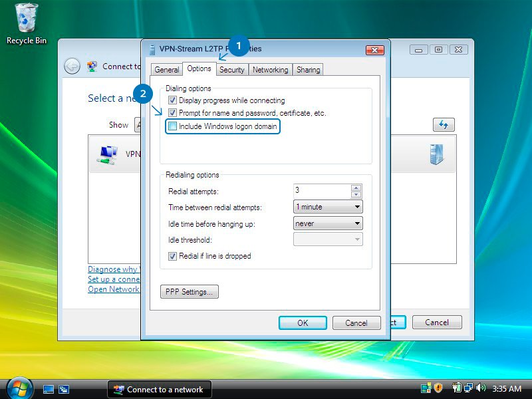
Task: Switch to the General tab
Action: [x=167, y=70]
